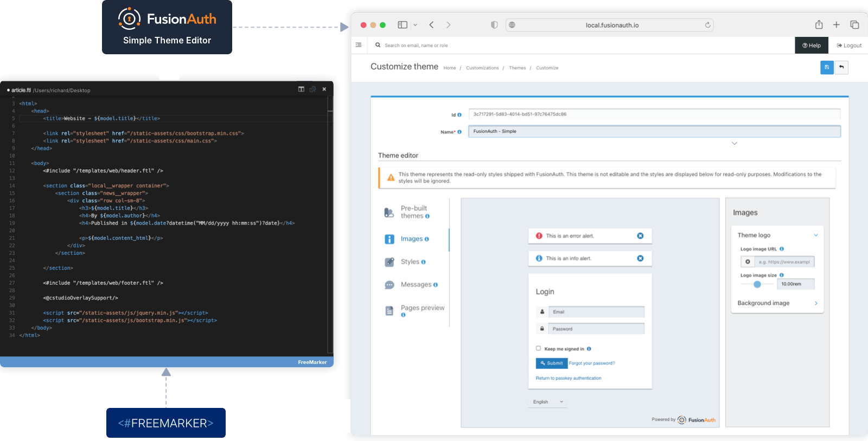Go back with browser back arrow

coord(431,25)
